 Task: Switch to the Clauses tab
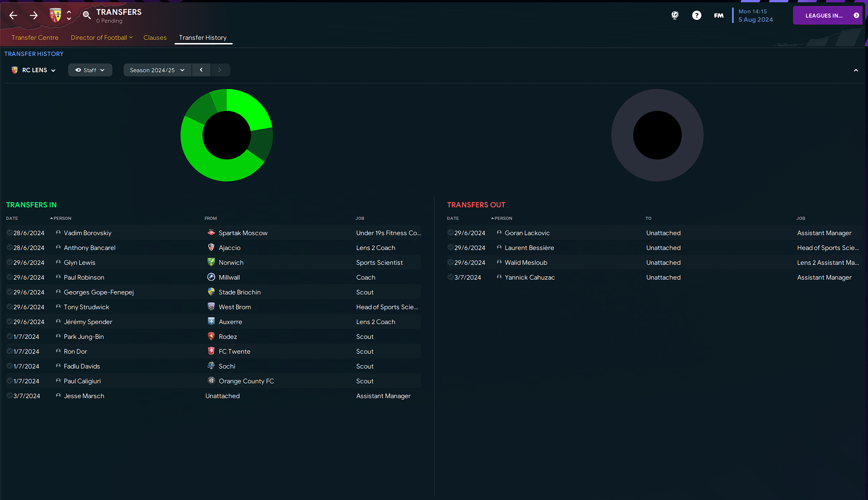(155, 37)
